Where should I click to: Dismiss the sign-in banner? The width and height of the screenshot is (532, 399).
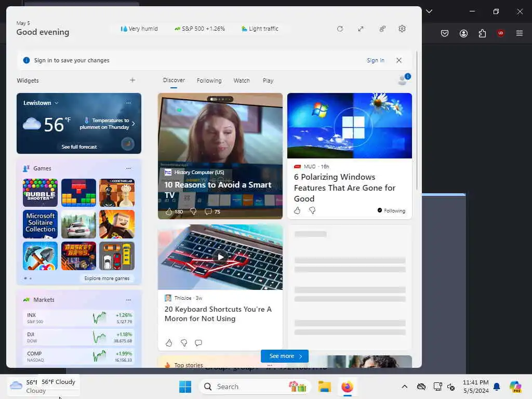point(399,60)
